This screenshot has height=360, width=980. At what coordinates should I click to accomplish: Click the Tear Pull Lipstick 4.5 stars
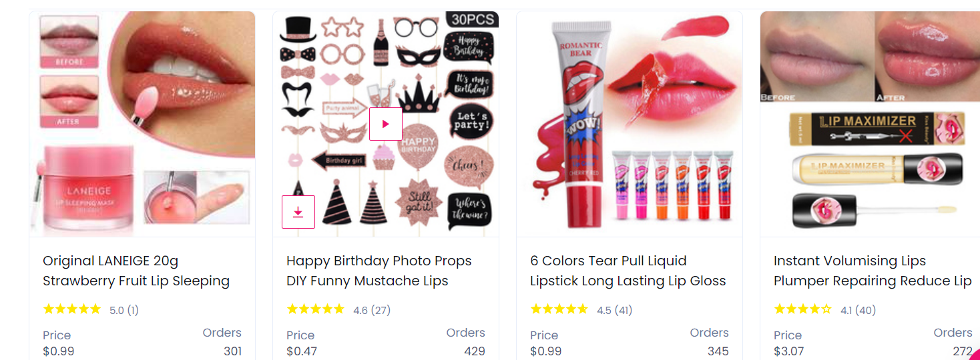click(x=559, y=309)
